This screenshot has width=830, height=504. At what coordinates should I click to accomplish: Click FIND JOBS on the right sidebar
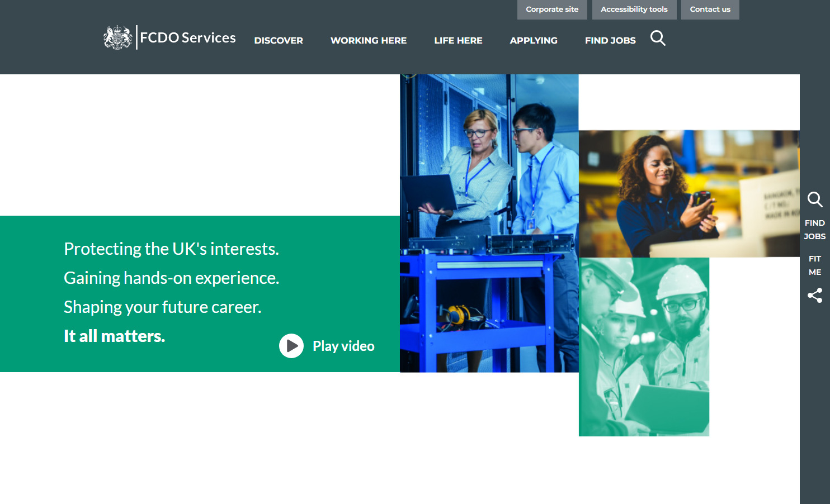pyautogui.click(x=815, y=229)
